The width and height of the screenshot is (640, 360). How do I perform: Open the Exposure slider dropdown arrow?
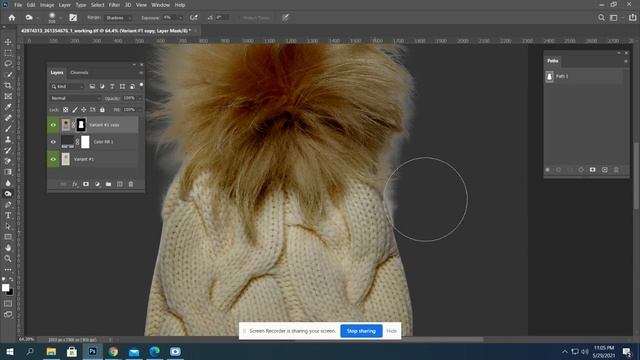(x=181, y=18)
